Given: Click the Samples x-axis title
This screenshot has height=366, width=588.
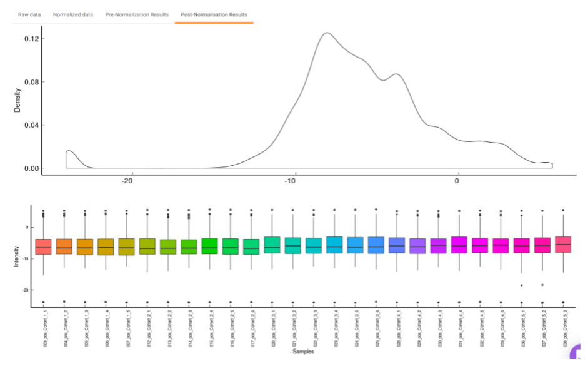Looking at the screenshot, I should click(x=303, y=352).
